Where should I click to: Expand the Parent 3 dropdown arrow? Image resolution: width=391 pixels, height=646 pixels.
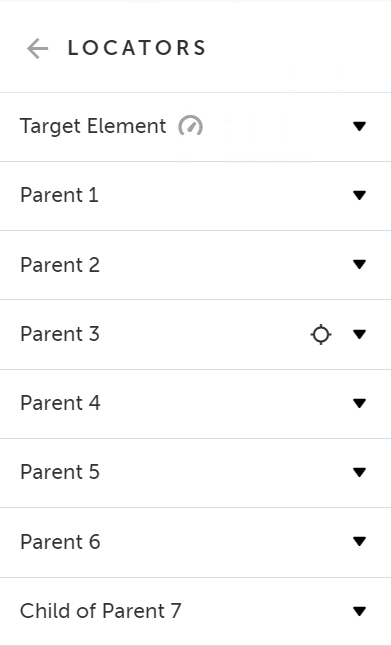pyautogui.click(x=360, y=334)
